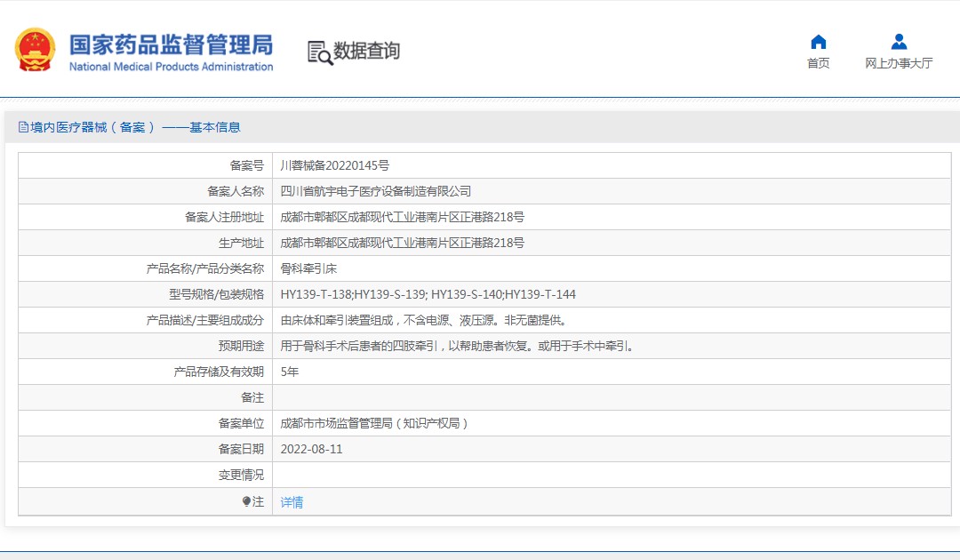Select company name 四川省航宇电子医疗设备制造有限公司

375,191
